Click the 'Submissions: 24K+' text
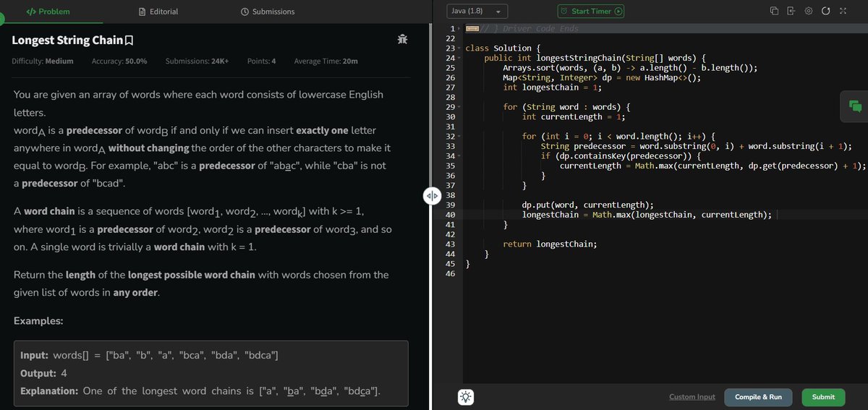This screenshot has height=410, width=868. [x=197, y=61]
